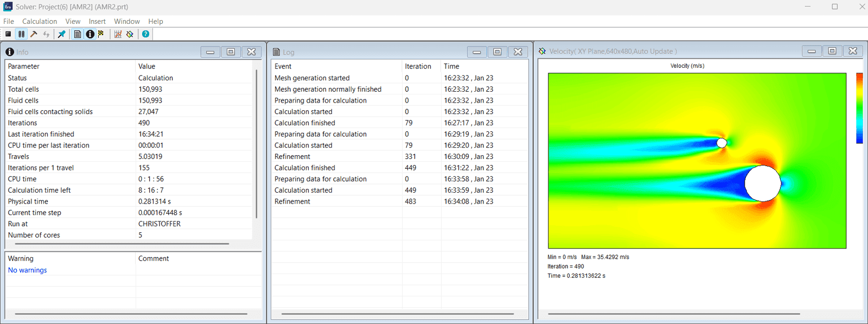Click the grayed swap arrows icon
The width and height of the screenshot is (868, 324).
point(47,34)
